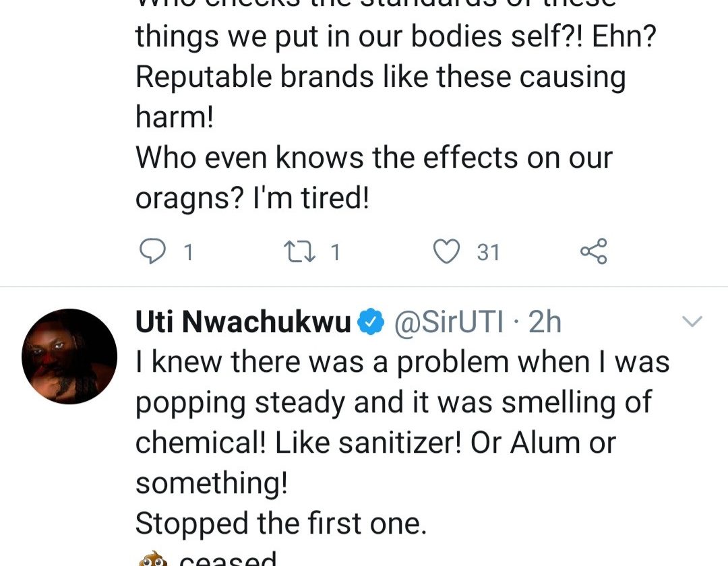Click the poop emoji at the bottom

point(154,559)
